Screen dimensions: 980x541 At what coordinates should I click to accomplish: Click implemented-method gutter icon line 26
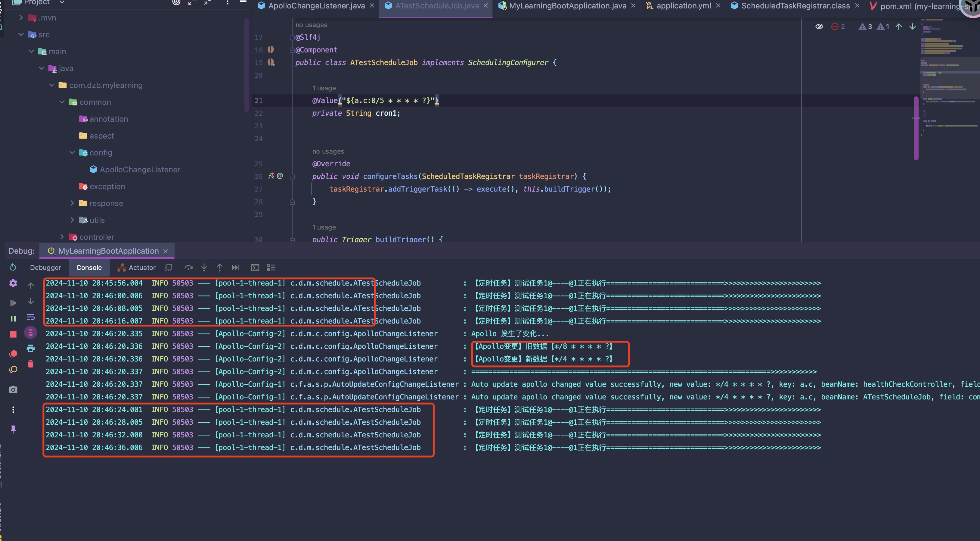pyautogui.click(x=271, y=176)
